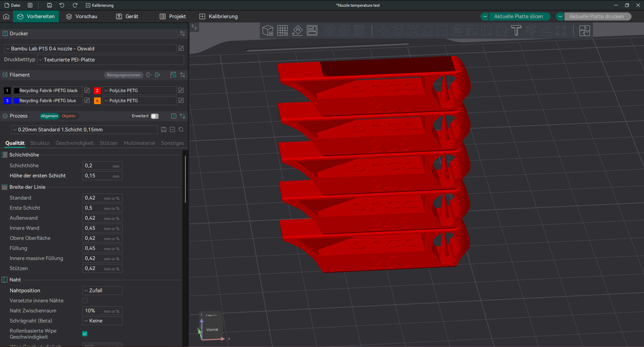Viewport: 644px width, 347px height.
Task: Open the Nahtposition Zufall dropdown
Action: (x=102, y=291)
